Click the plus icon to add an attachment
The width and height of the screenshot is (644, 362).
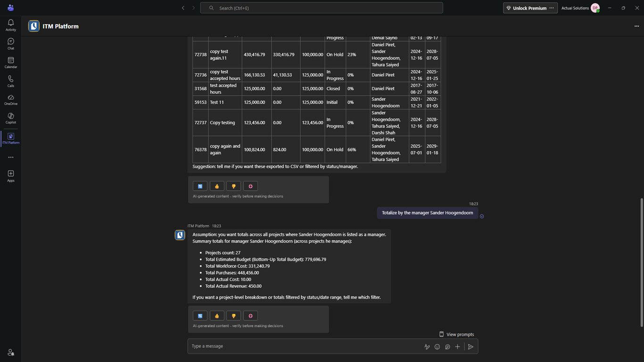(x=457, y=346)
